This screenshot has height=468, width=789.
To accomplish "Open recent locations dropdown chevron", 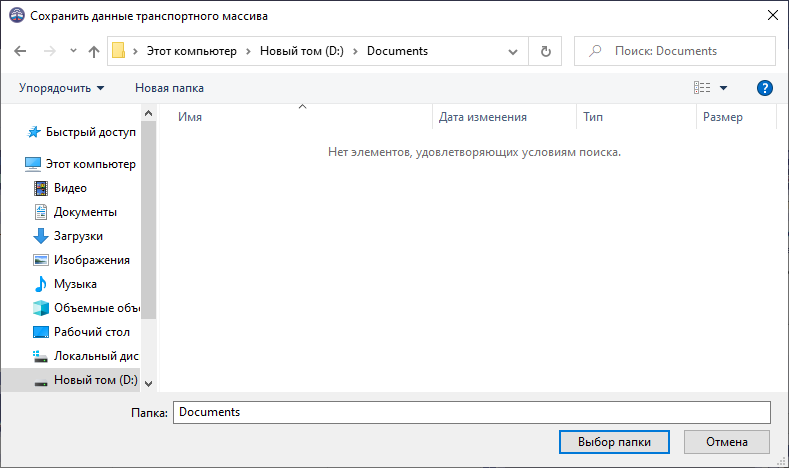I will tap(73, 50).
